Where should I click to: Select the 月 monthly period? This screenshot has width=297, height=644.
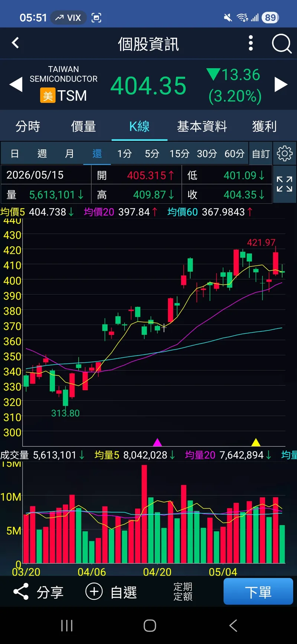pos(69,153)
